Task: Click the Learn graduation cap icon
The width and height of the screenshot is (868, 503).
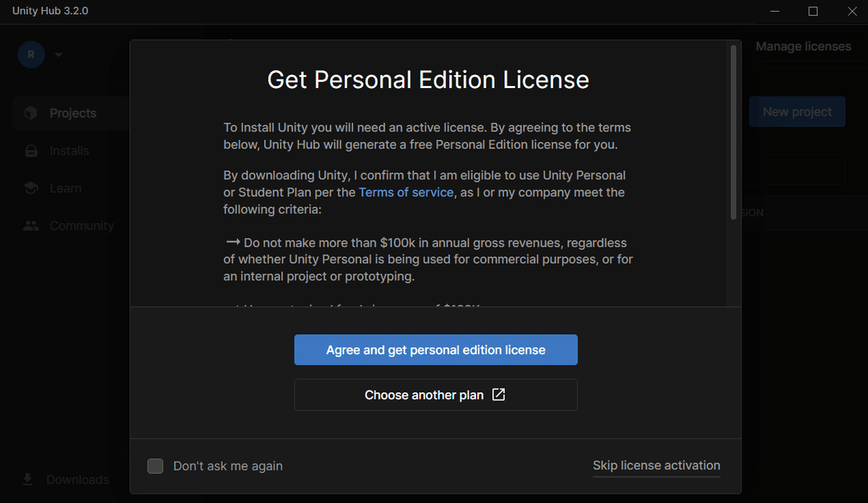Action: pos(30,189)
